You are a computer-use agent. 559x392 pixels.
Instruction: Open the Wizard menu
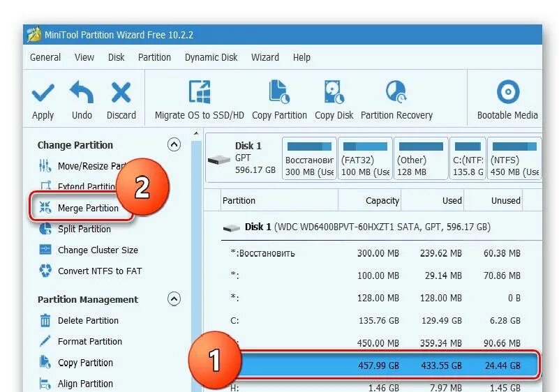pyautogui.click(x=265, y=57)
